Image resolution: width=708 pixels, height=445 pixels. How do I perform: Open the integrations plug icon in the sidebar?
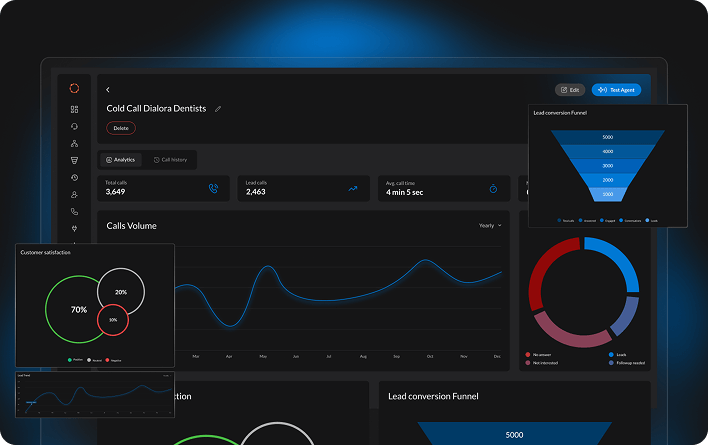(74, 228)
